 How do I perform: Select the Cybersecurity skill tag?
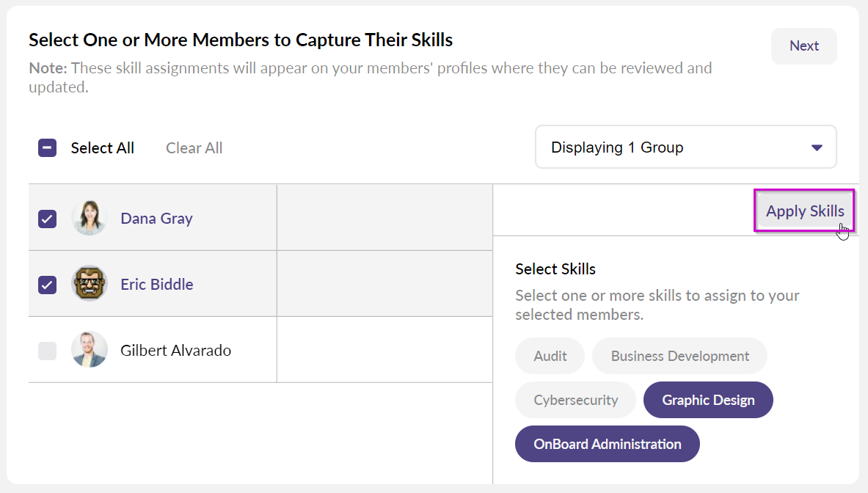click(575, 401)
